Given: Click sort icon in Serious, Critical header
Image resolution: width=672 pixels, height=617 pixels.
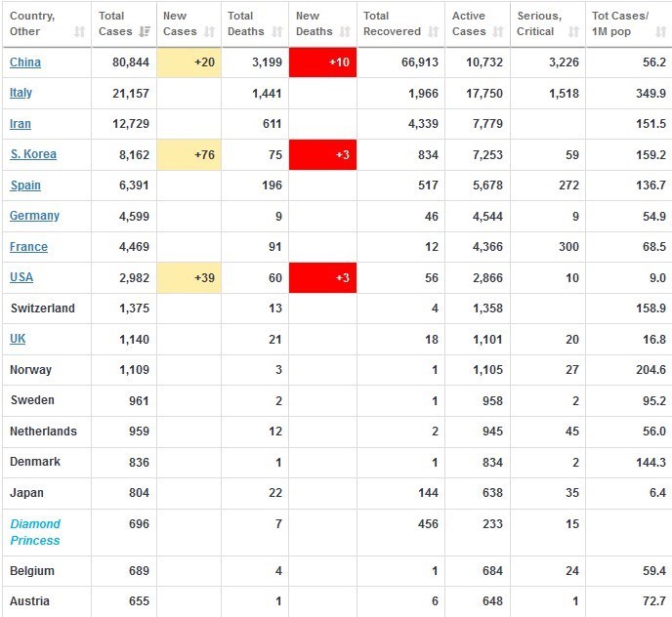Looking at the screenshot, I should pos(572,32).
